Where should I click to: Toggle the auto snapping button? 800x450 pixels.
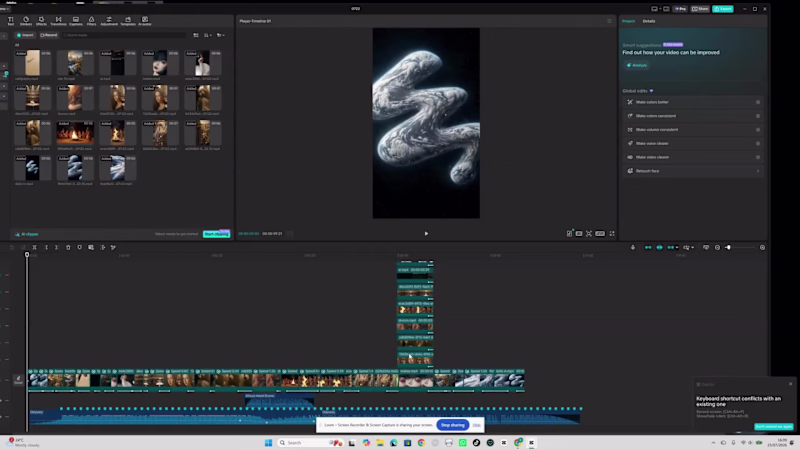coord(659,247)
